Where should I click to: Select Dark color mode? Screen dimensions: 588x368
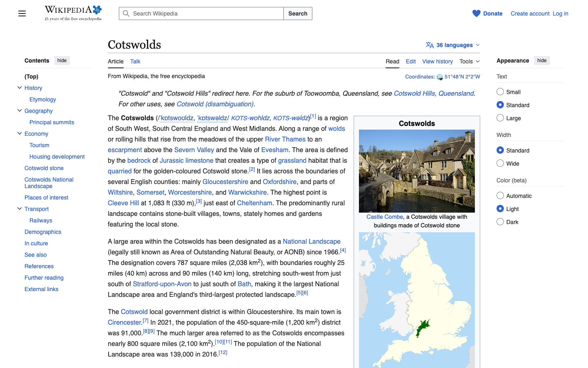tap(500, 222)
